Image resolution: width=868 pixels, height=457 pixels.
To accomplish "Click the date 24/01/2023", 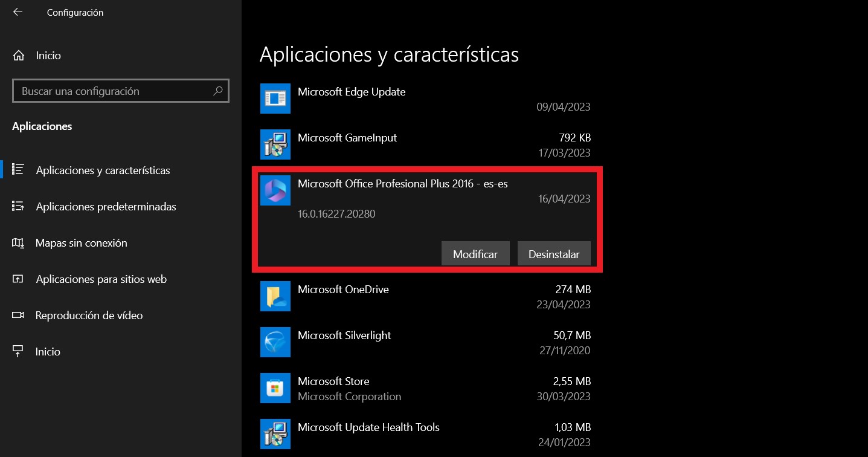I will pos(564,442).
